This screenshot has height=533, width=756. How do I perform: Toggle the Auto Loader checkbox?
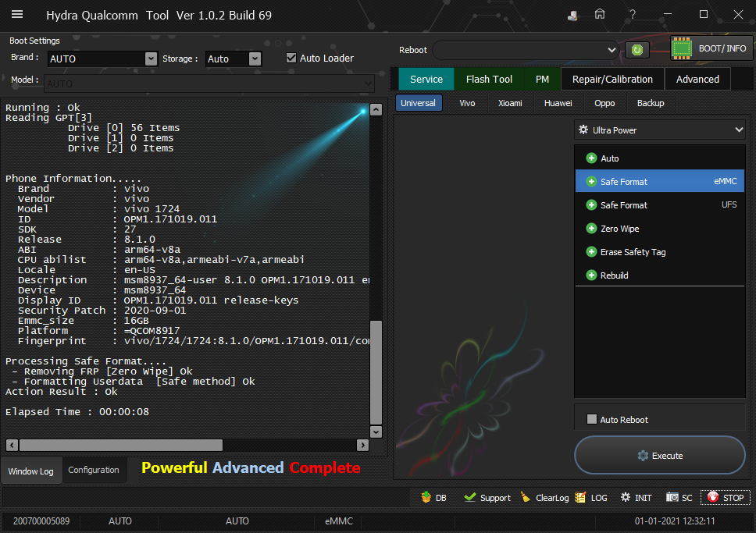[x=291, y=58]
